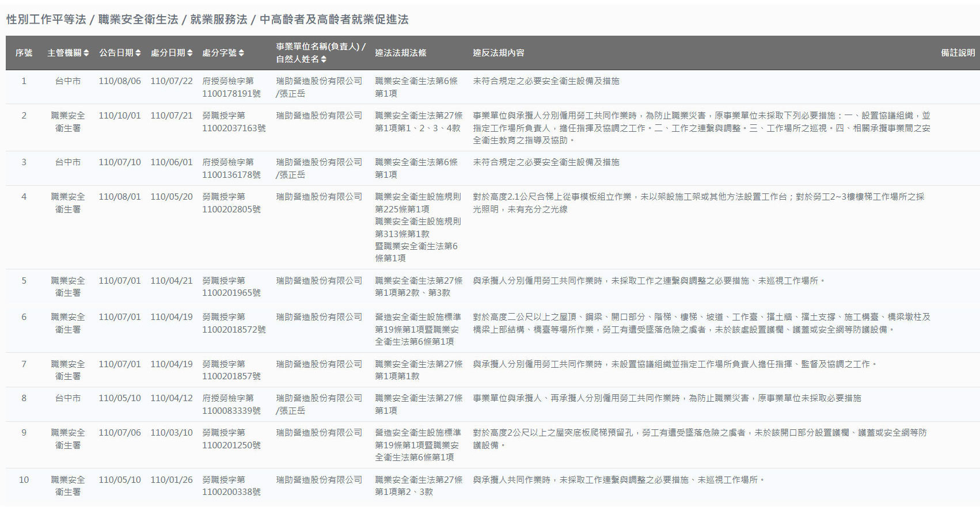Click 職業安全衛生法第27條第1項第1、2、3、4款 cell
Viewport: 980px width, 507px height.
click(419, 122)
